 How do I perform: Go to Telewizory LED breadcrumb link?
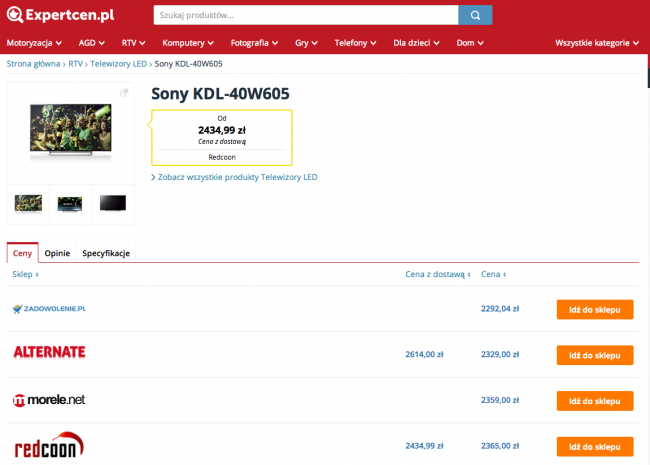tap(119, 64)
